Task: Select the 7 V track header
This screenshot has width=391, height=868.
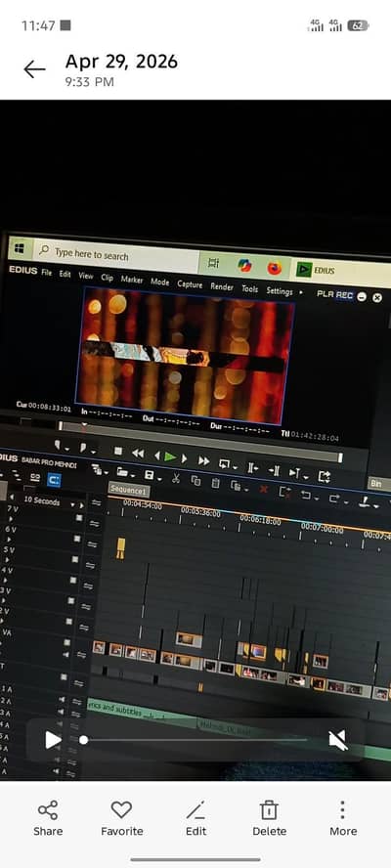Action: tap(12, 508)
